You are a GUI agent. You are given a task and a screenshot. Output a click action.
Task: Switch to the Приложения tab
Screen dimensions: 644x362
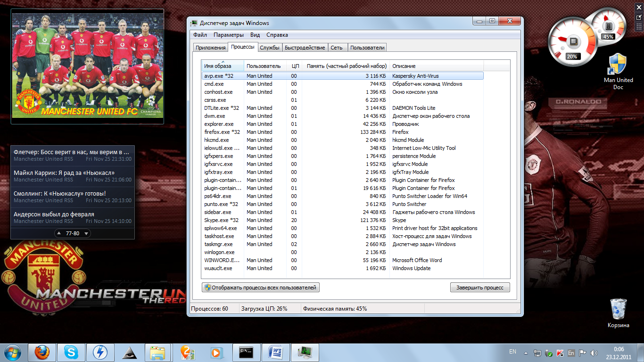pos(211,48)
